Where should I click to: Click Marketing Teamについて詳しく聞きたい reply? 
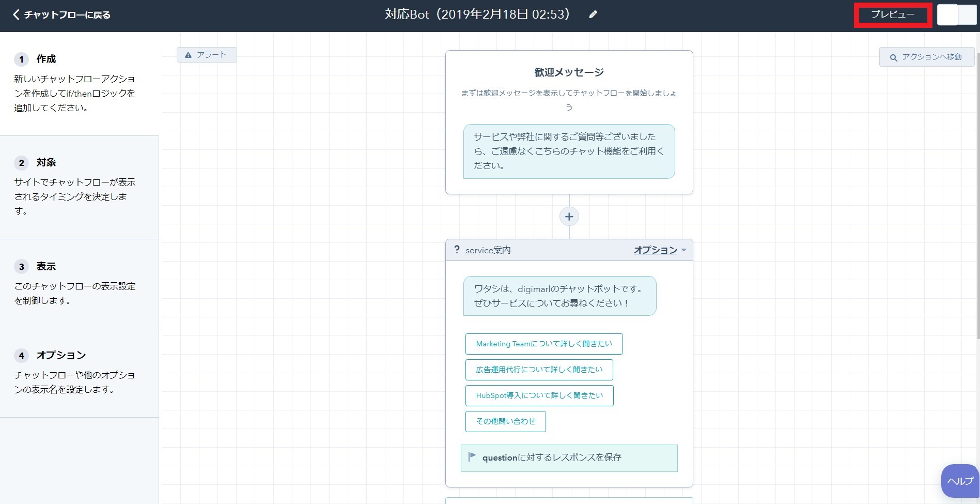point(544,344)
